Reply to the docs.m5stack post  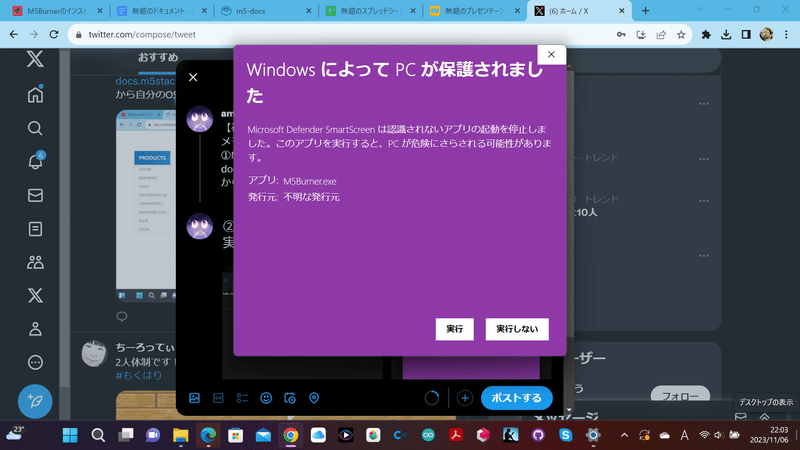pos(121,317)
